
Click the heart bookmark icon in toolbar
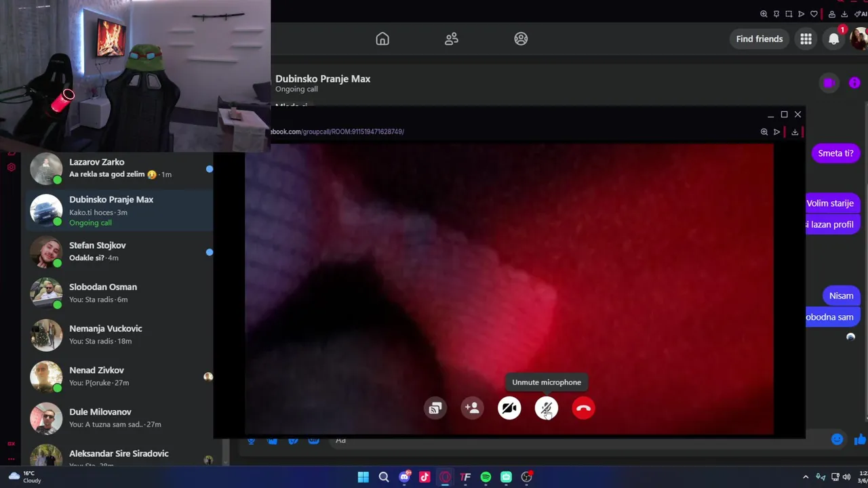click(x=814, y=14)
